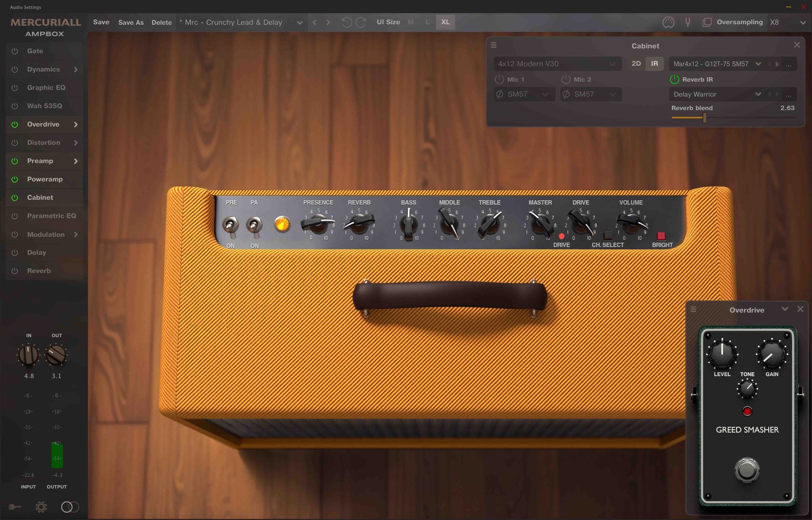The image size is (812, 520).
Task: Click the IN input level knob
Action: click(28, 355)
